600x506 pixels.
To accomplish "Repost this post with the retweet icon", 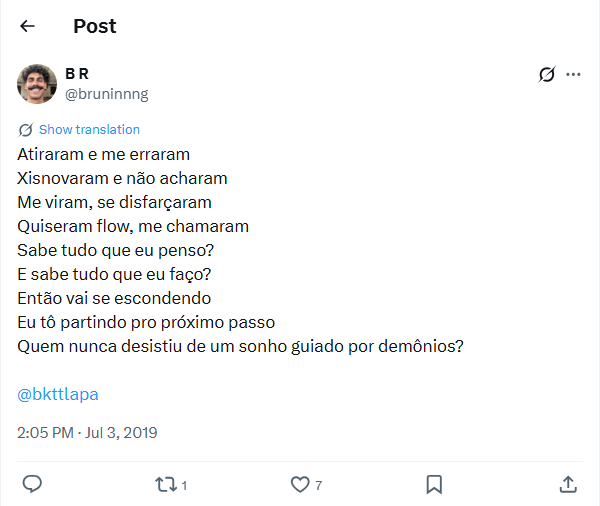I will [165, 484].
